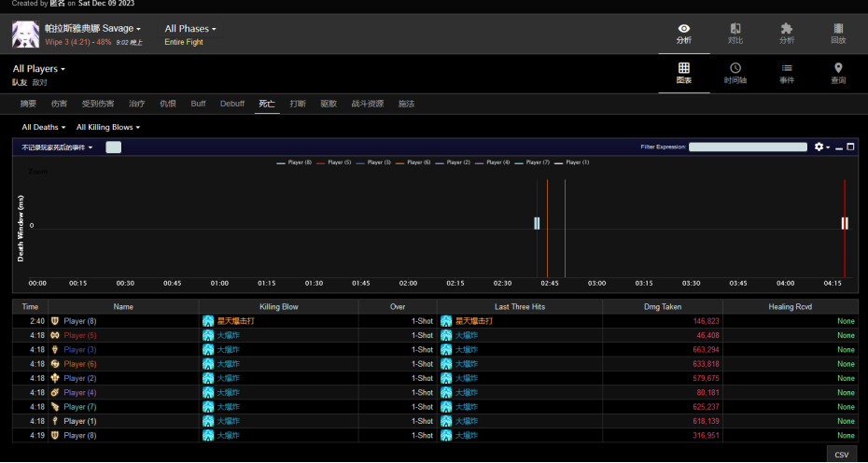The width and height of the screenshot is (868, 463).
Task: Switch to 时间轴 timeline view icon
Action: 735,68
